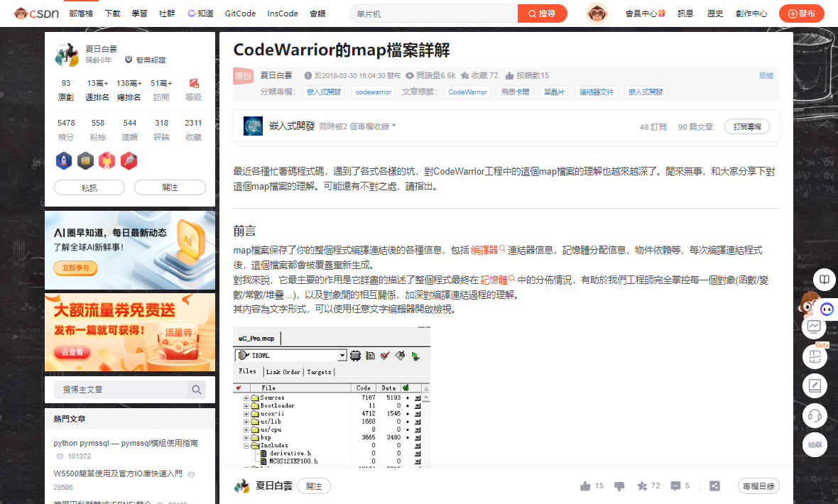This screenshot has width=838, height=504.
Task: Open 訊息 messages in the header
Action: (x=686, y=13)
